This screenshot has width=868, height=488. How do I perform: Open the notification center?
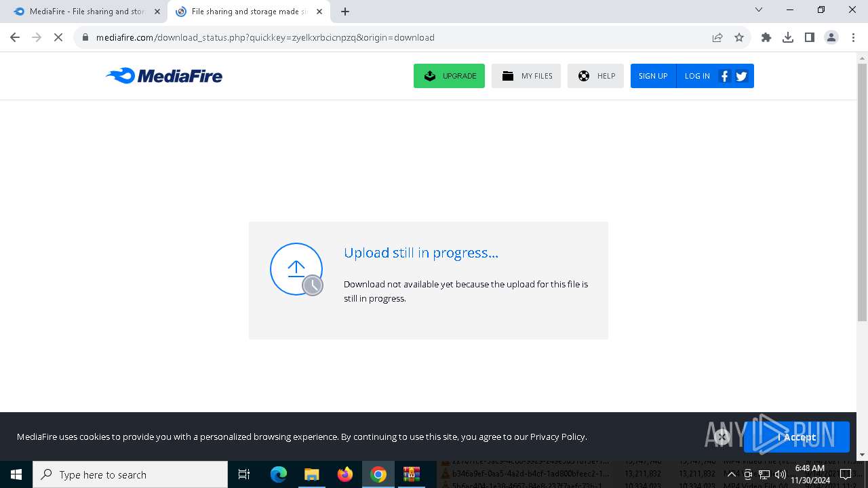click(x=846, y=474)
